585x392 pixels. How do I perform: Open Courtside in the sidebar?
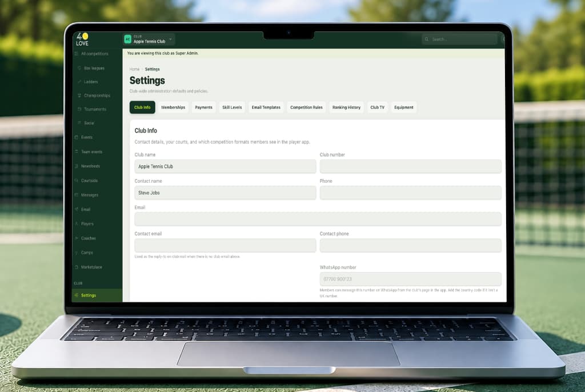point(87,181)
